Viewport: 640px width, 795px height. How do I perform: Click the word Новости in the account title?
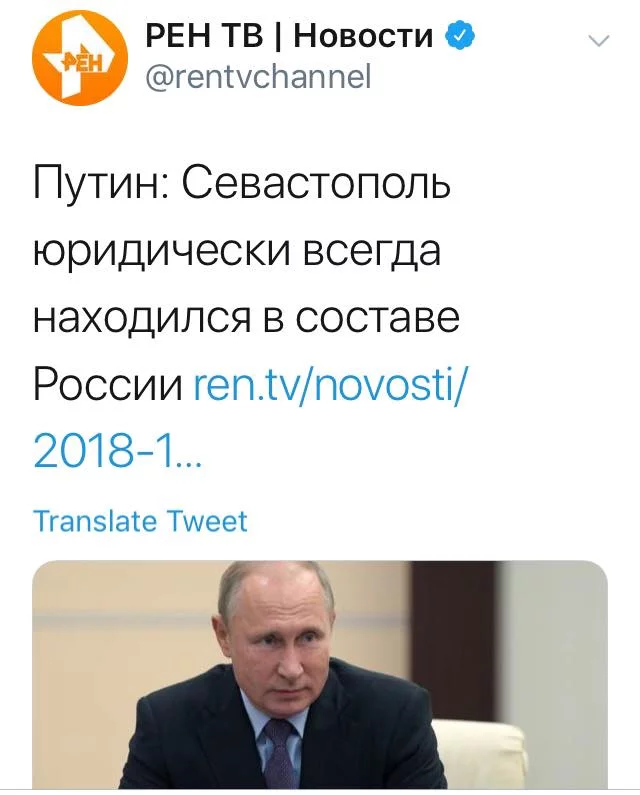pos(364,36)
